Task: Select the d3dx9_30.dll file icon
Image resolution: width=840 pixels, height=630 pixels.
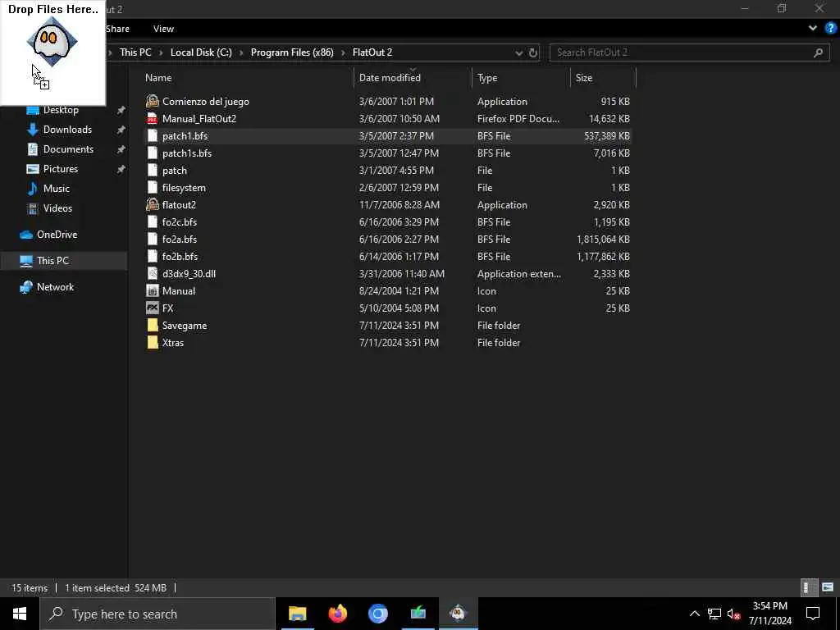Action: click(153, 274)
